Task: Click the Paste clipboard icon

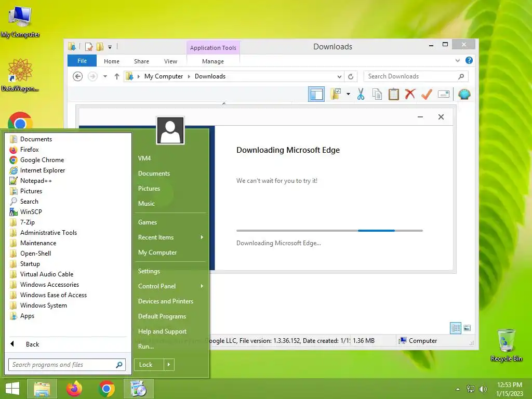Action: click(394, 94)
